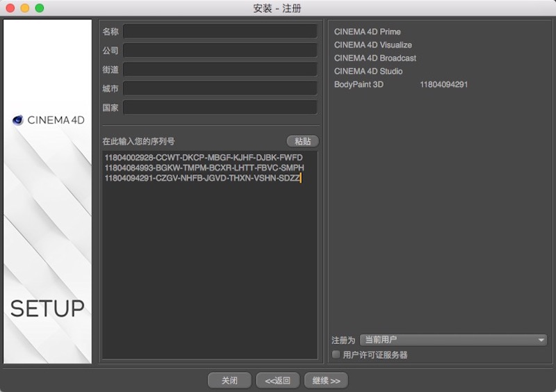556x392 pixels.
Task: Click the 名称 name input field
Action: (220, 31)
